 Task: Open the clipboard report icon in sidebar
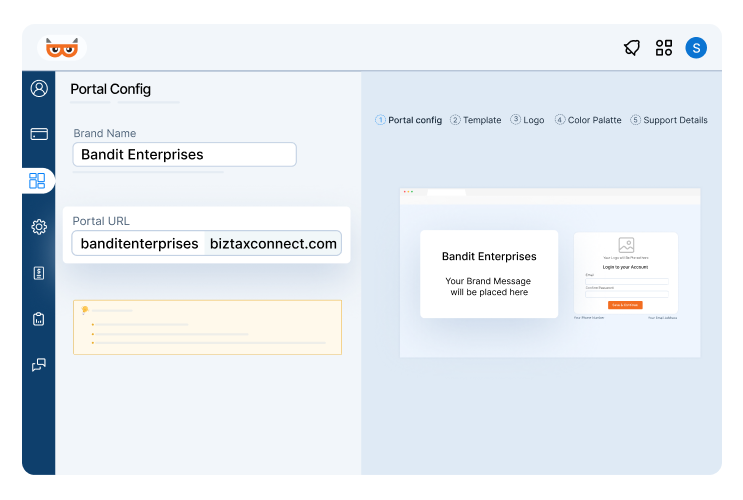tap(39, 319)
